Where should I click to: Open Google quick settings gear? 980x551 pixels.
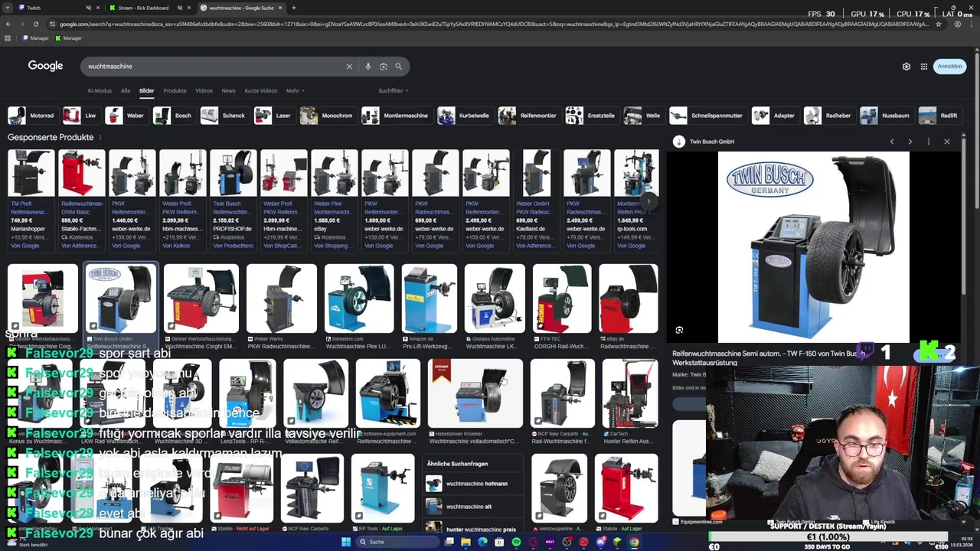click(x=906, y=67)
